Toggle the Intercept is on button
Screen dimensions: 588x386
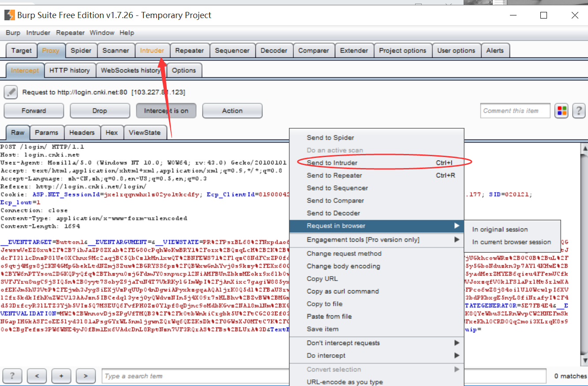[x=166, y=111]
